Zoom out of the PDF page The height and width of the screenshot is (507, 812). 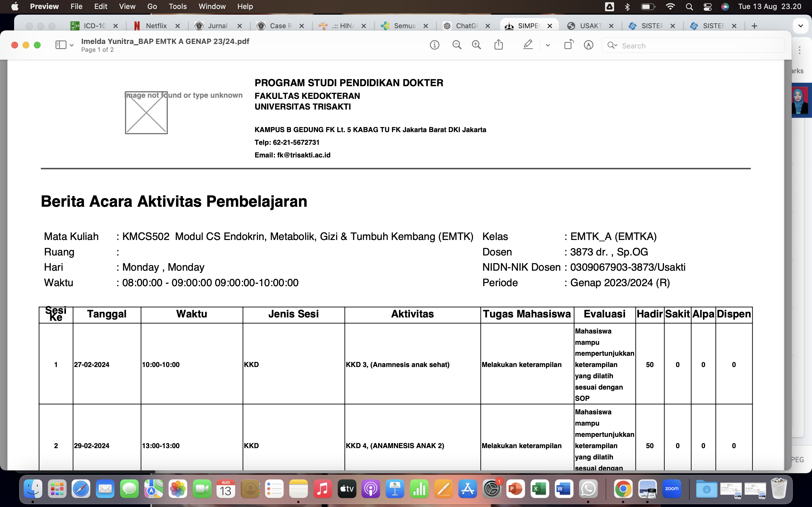click(457, 45)
